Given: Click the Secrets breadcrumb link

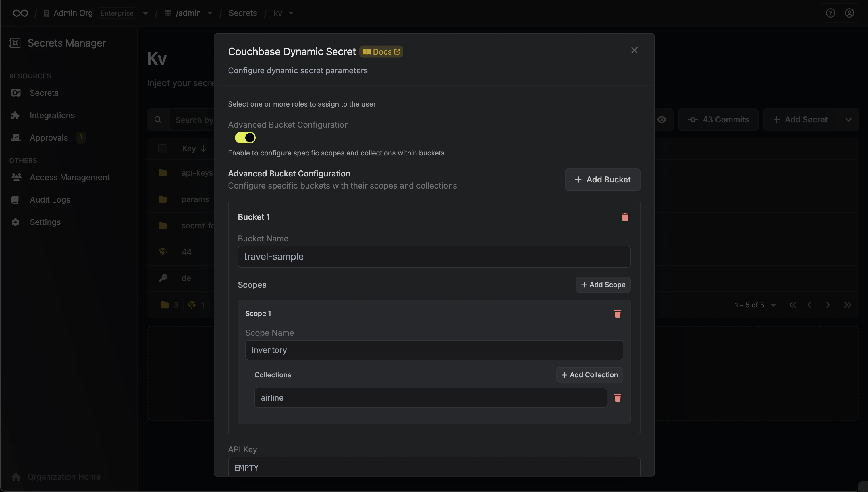Looking at the screenshot, I should coord(242,13).
